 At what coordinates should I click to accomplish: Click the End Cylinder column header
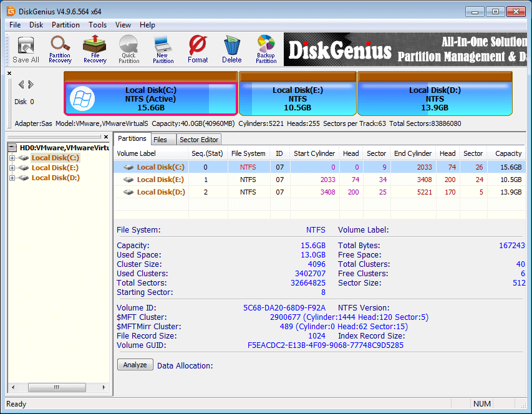(x=413, y=153)
